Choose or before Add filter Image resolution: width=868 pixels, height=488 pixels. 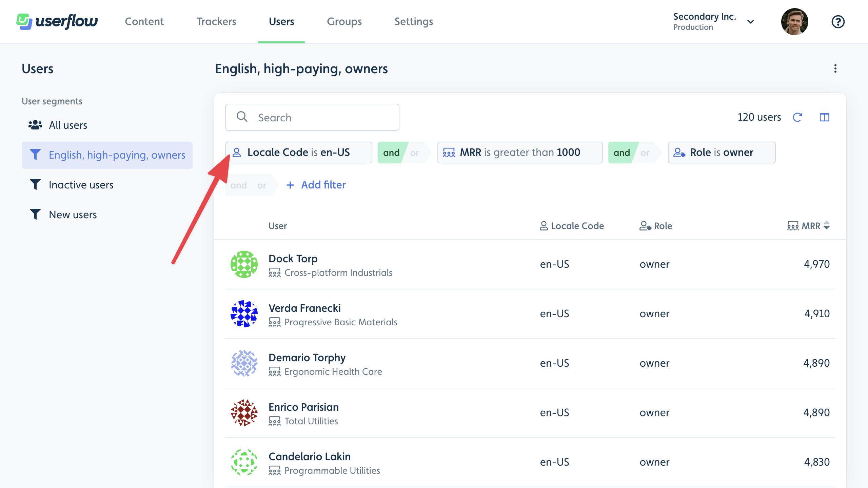pyautogui.click(x=262, y=185)
